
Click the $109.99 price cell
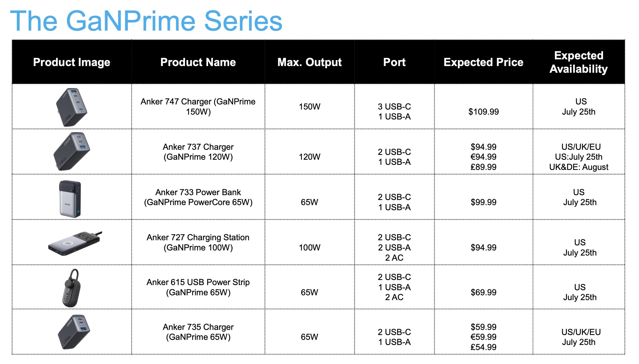click(483, 112)
